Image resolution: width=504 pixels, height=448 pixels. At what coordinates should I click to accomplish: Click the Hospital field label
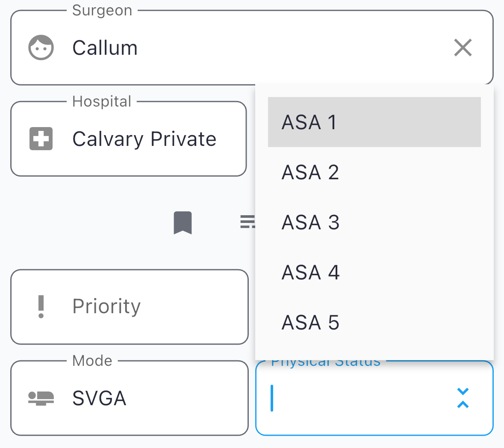[102, 101]
